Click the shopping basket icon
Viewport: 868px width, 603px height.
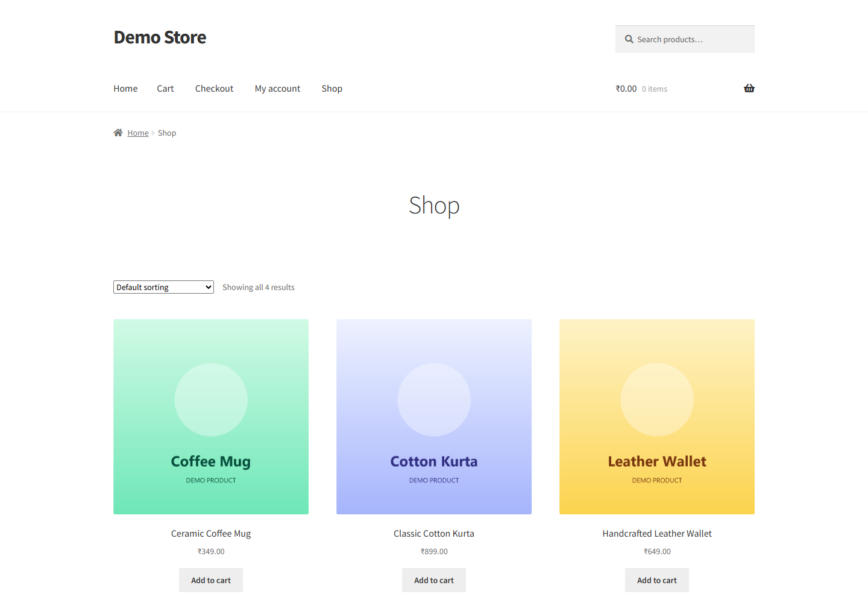[749, 88]
